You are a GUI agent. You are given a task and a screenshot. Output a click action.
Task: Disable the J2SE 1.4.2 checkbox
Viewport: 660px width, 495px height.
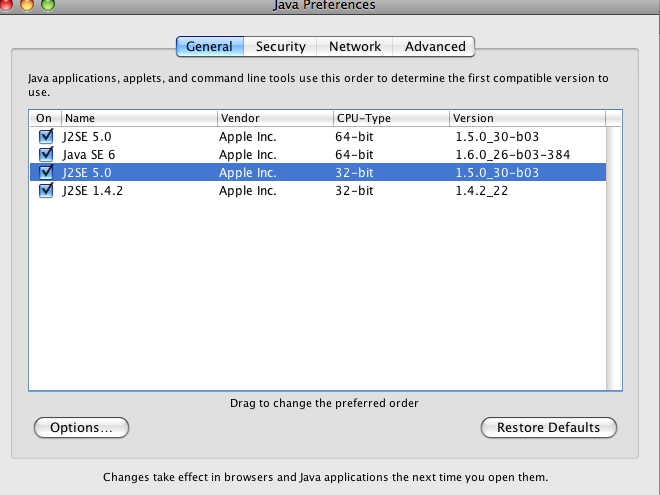tap(46, 190)
